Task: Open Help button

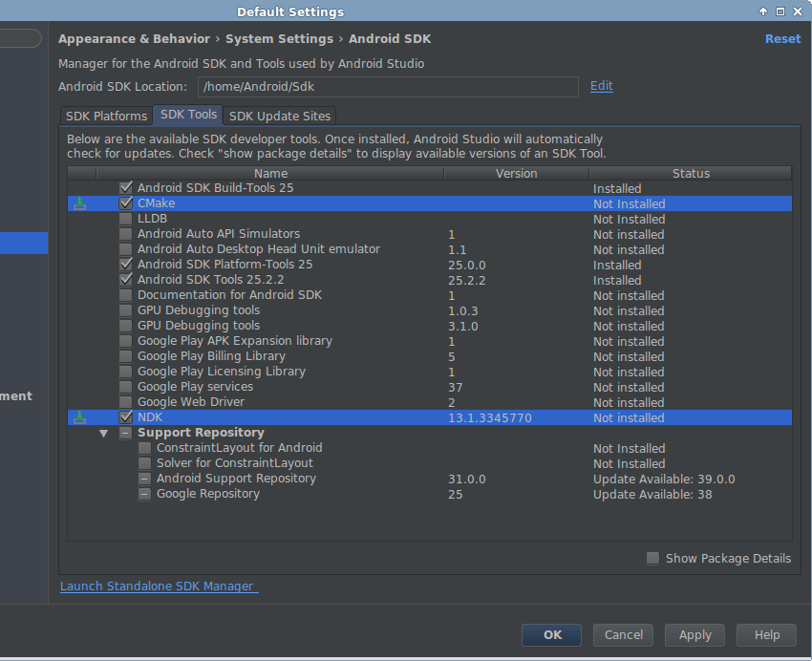Action: coord(766,634)
